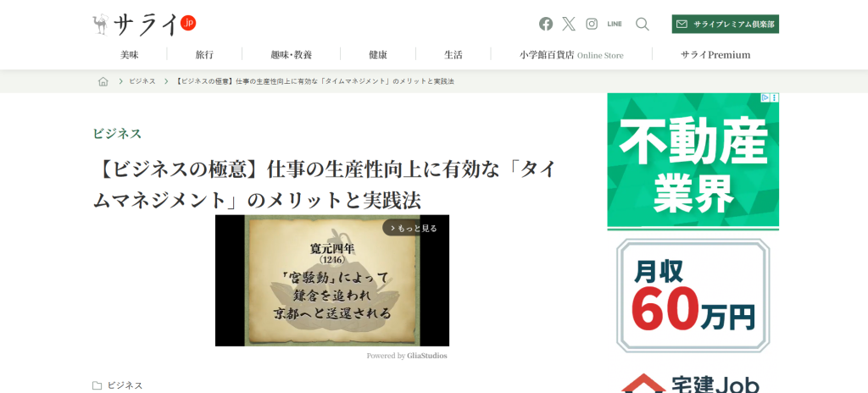The width and height of the screenshot is (868, 393).
Task: Click the home icon in breadcrumb
Action: point(103,81)
